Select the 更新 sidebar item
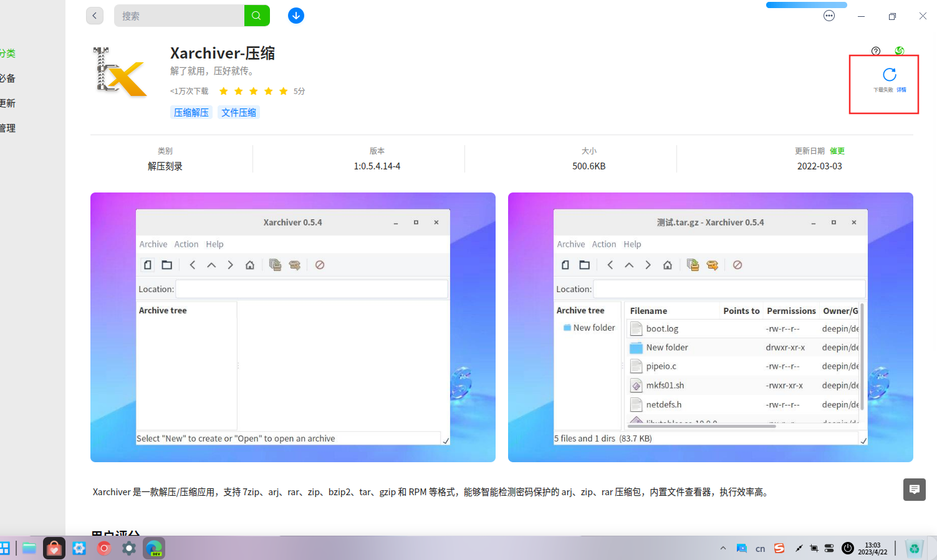This screenshot has height=560, width=937. (7, 103)
